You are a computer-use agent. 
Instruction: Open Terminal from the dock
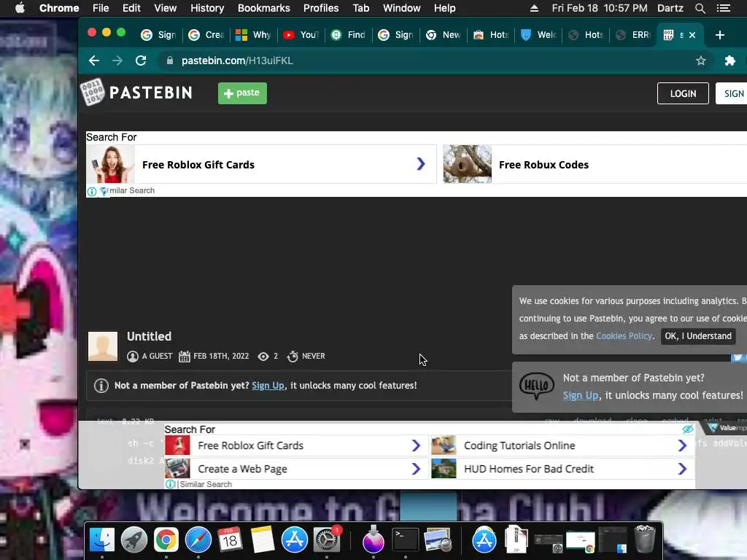tap(405, 540)
